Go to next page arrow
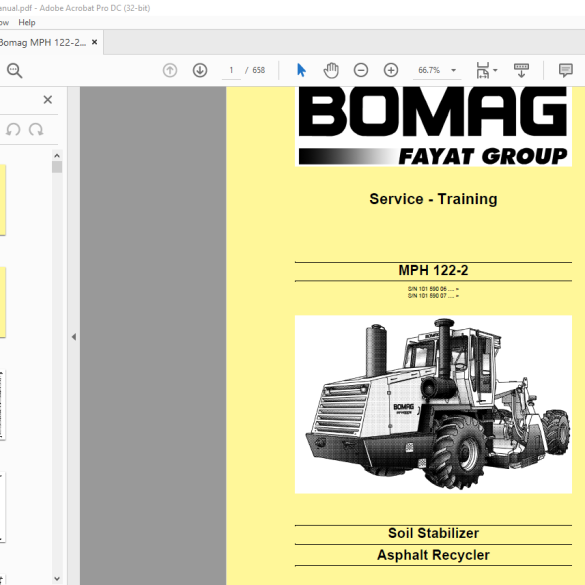 point(200,70)
